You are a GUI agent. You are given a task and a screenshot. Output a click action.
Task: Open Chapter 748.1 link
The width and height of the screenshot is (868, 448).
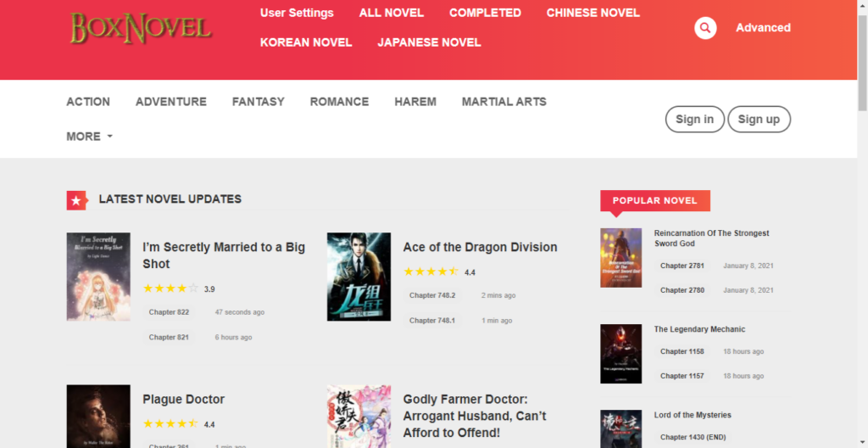click(432, 321)
